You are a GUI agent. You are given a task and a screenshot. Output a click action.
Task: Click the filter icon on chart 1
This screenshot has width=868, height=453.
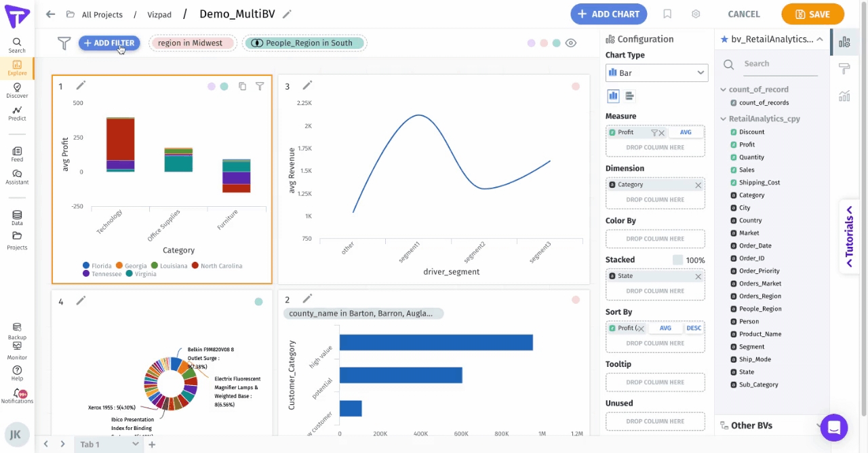(260, 86)
